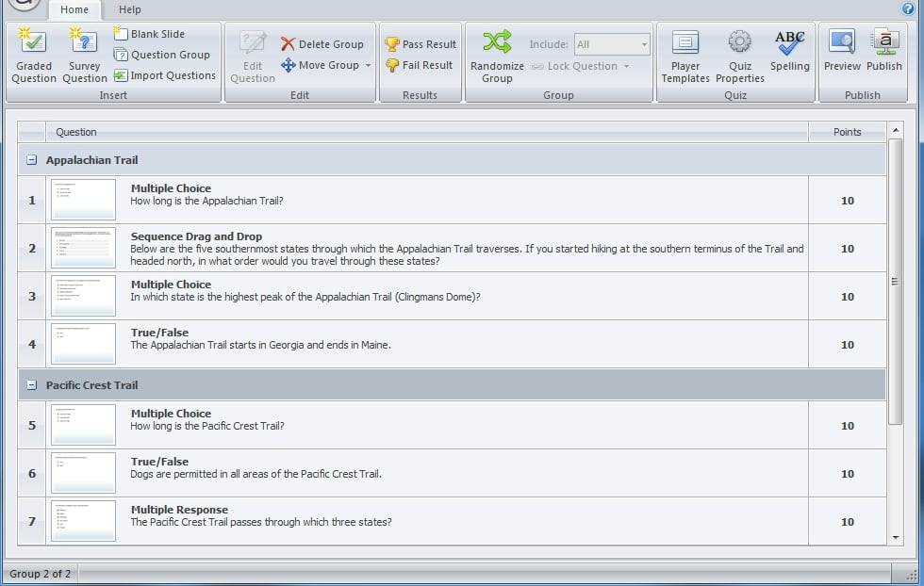The image size is (924, 586).
Task: Click the Points column header
Action: point(848,132)
